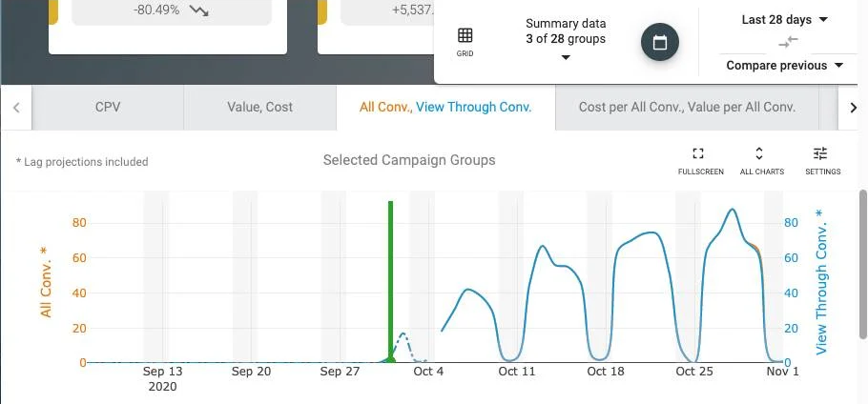Switch to the CPV tab
This screenshot has width=868, height=404.
(108, 108)
